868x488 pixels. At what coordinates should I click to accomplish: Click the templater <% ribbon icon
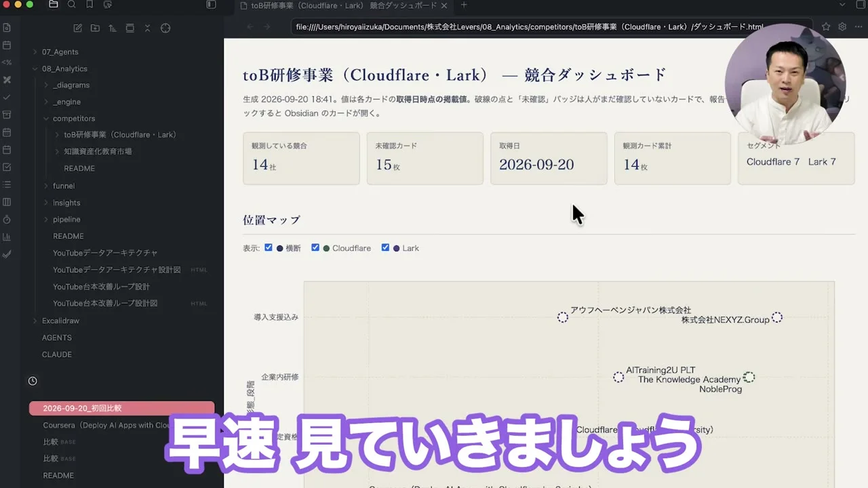[x=7, y=62]
